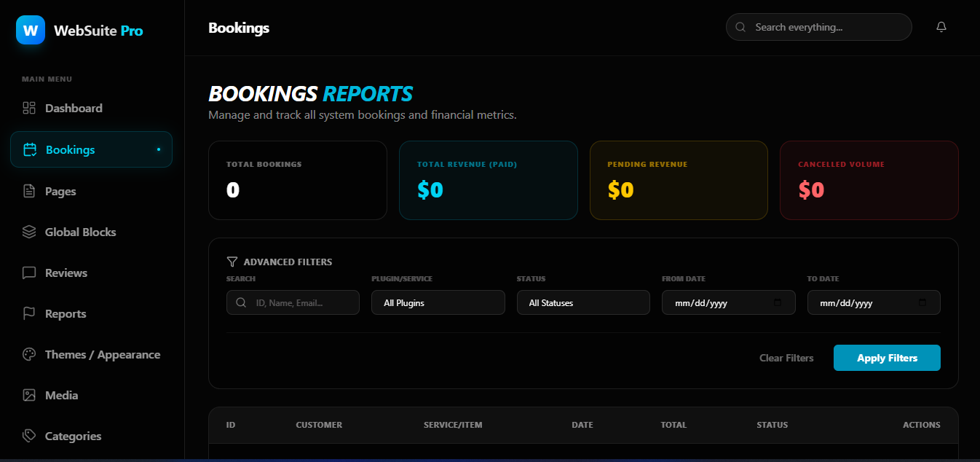This screenshot has height=462, width=980.
Task: Open notifications bell icon
Action: tap(941, 27)
